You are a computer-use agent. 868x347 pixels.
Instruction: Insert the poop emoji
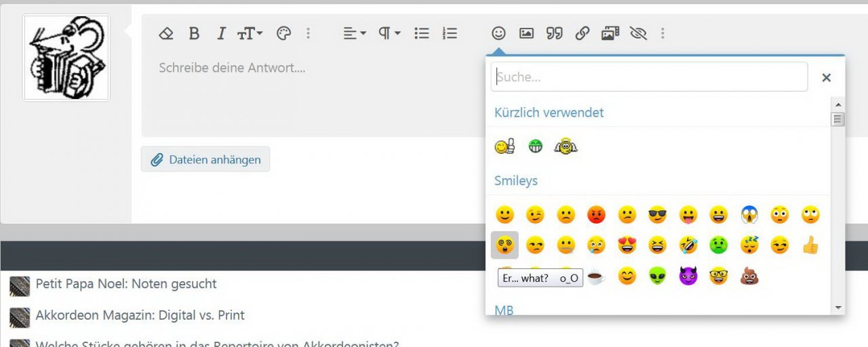[749, 277]
